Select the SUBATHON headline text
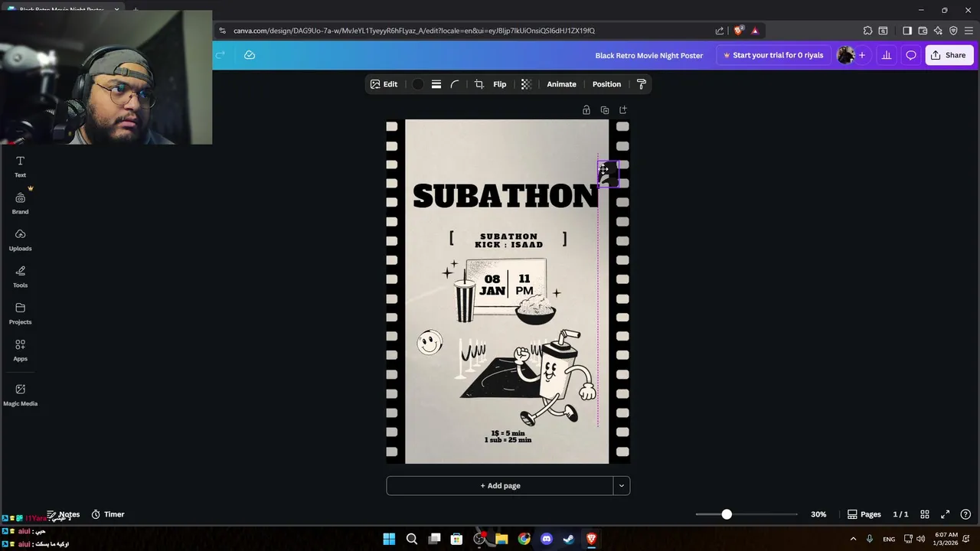Screen dimensions: 980x551 pos(505,197)
